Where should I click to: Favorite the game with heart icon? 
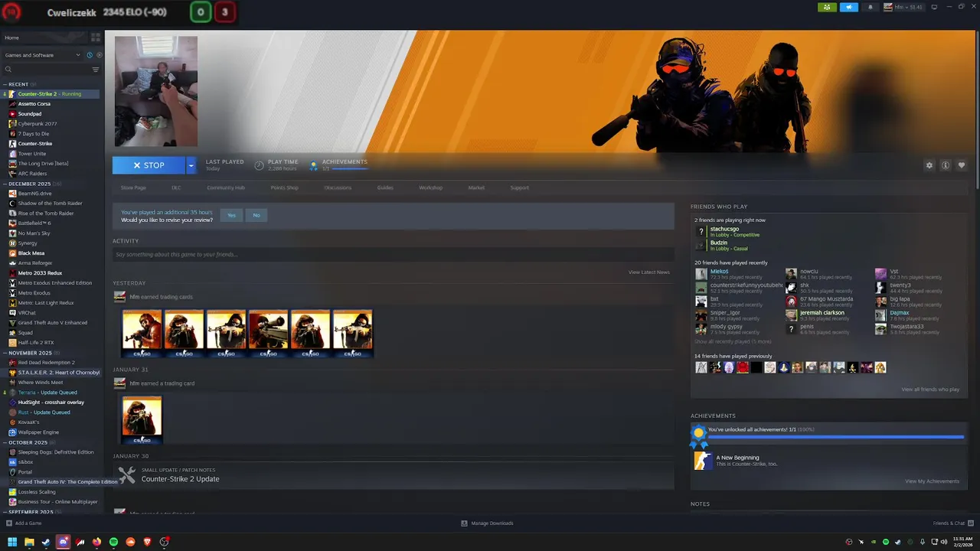point(962,165)
